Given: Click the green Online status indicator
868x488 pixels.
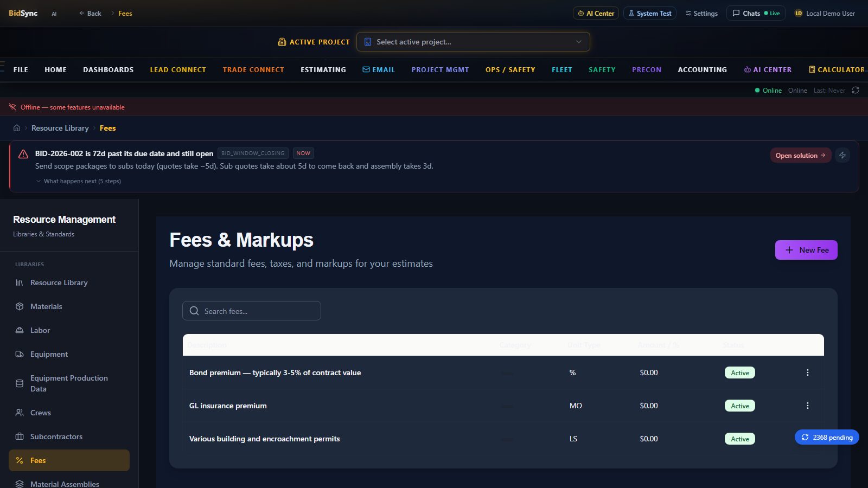Looking at the screenshot, I should click(x=768, y=91).
